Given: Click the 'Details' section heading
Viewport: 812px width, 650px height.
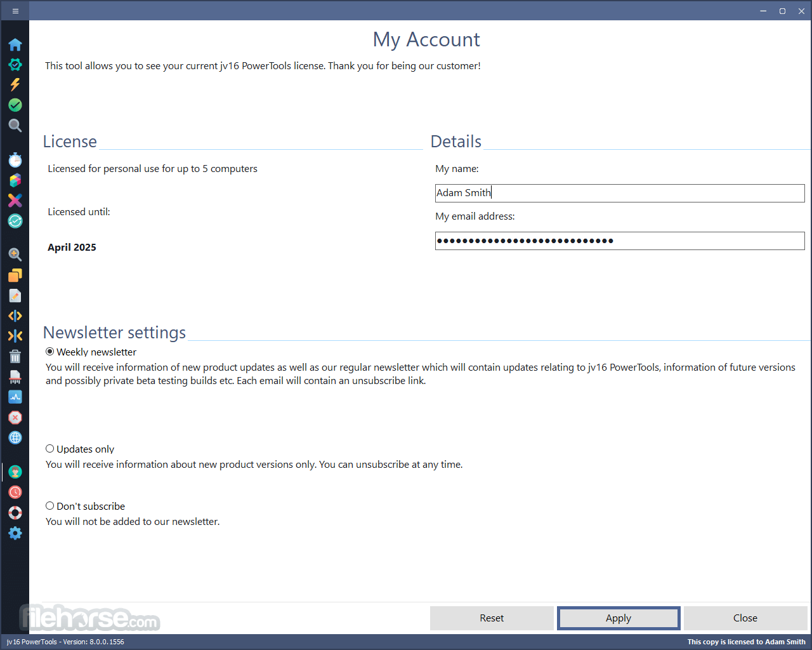Looking at the screenshot, I should 456,142.
